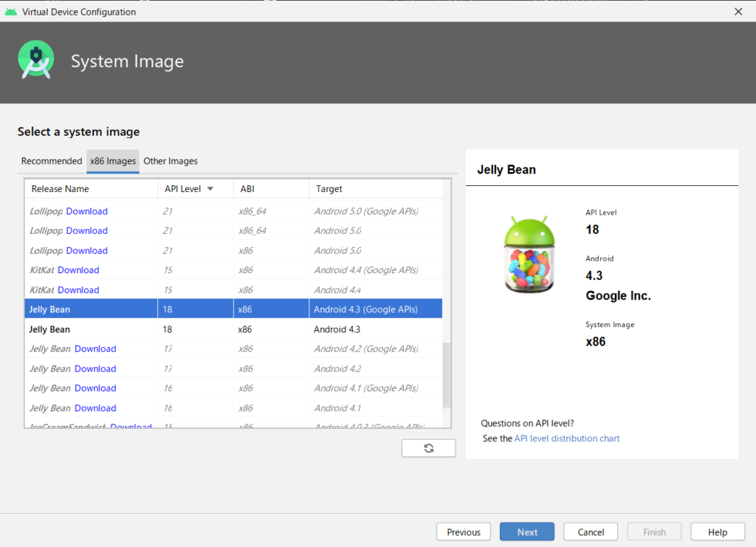This screenshot has width=756, height=547.
Task: Switch to the Recommended tab
Action: point(52,161)
